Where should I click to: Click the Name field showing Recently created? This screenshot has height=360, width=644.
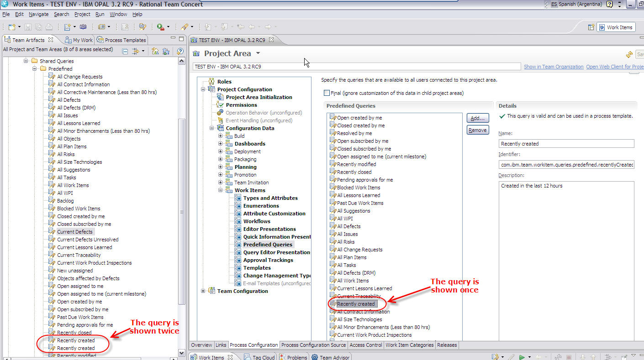pyautogui.click(x=566, y=144)
